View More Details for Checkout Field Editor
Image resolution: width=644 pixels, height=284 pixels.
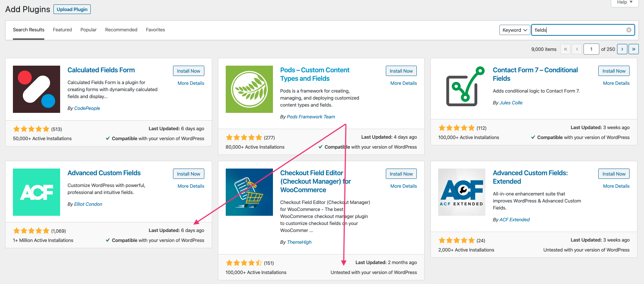coord(404,186)
